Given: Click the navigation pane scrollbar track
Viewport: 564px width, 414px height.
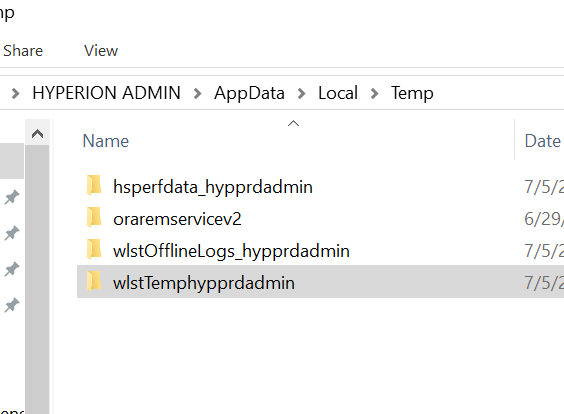Looking at the screenshot, I should click(37, 279).
